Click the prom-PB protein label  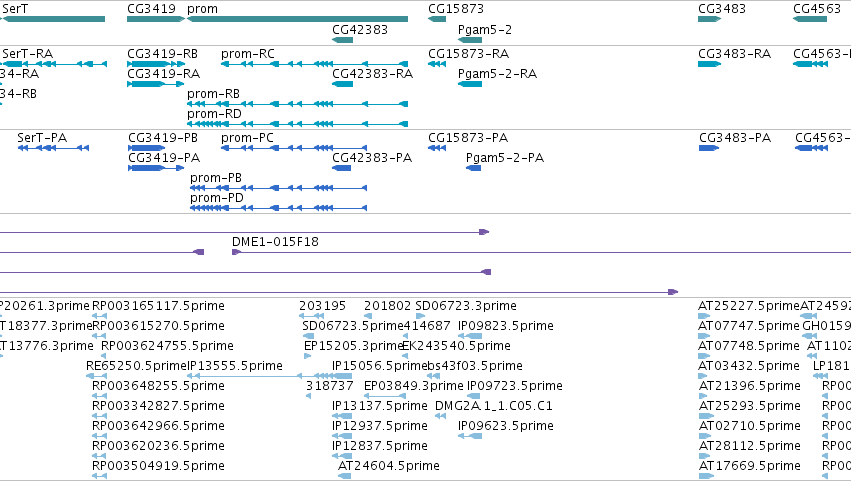(216, 178)
